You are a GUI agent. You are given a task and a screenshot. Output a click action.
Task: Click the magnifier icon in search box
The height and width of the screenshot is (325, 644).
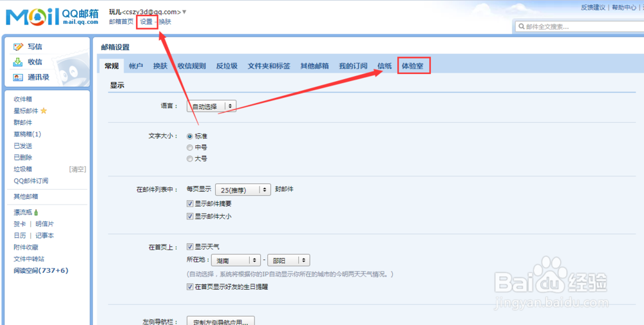522,26
